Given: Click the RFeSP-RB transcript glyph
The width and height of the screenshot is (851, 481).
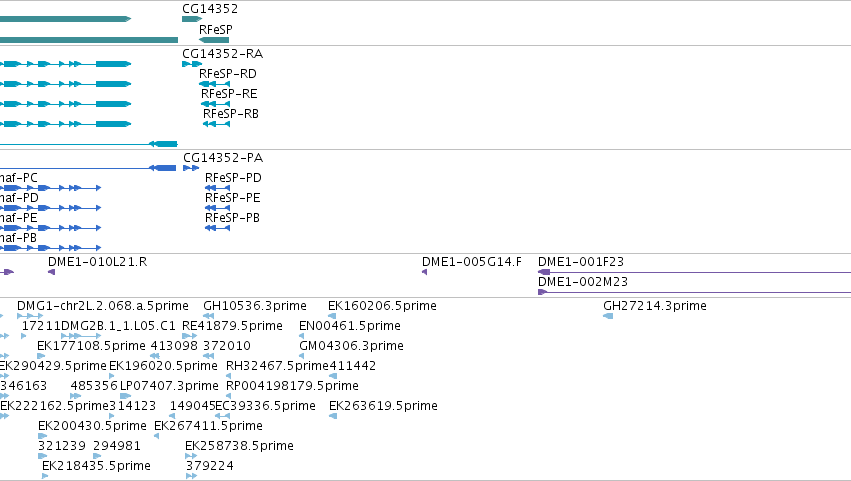Looking at the screenshot, I should pyautogui.click(x=216, y=124).
